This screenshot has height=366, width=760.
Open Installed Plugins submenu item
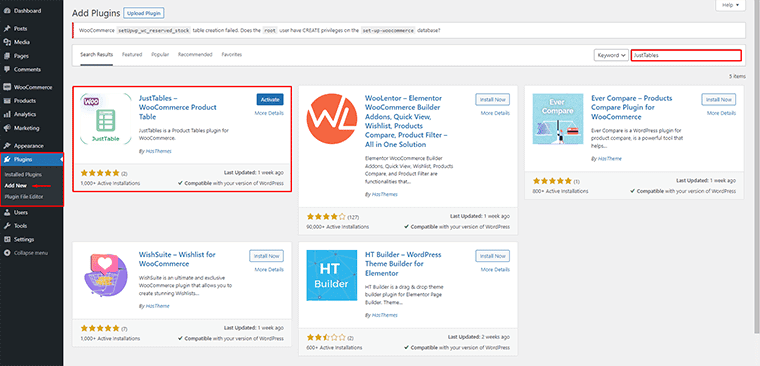tap(23, 175)
